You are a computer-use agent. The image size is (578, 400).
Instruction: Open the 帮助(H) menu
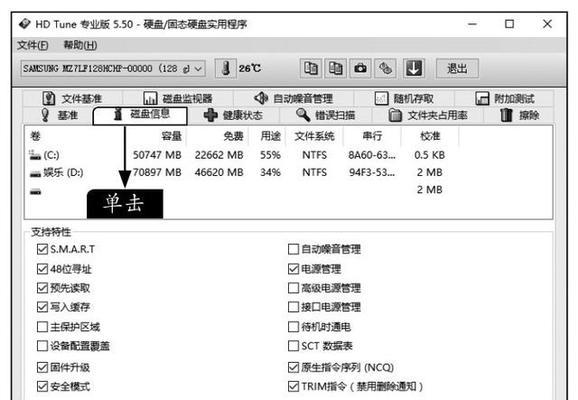[80, 45]
